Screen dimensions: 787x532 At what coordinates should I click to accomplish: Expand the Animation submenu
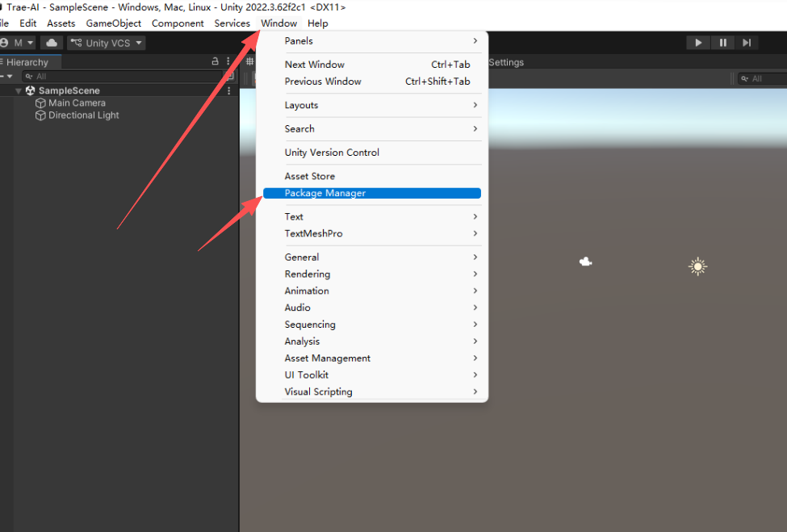pyautogui.click(x=372, y=291)
